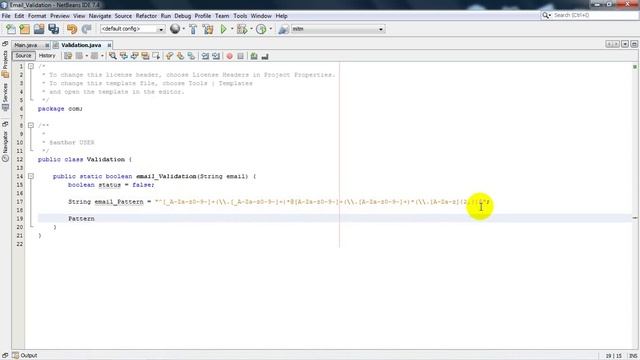Viewport: 640px width, 360px height.
Task: Click the Debug Project icon
Action: [x=242, y=29]
